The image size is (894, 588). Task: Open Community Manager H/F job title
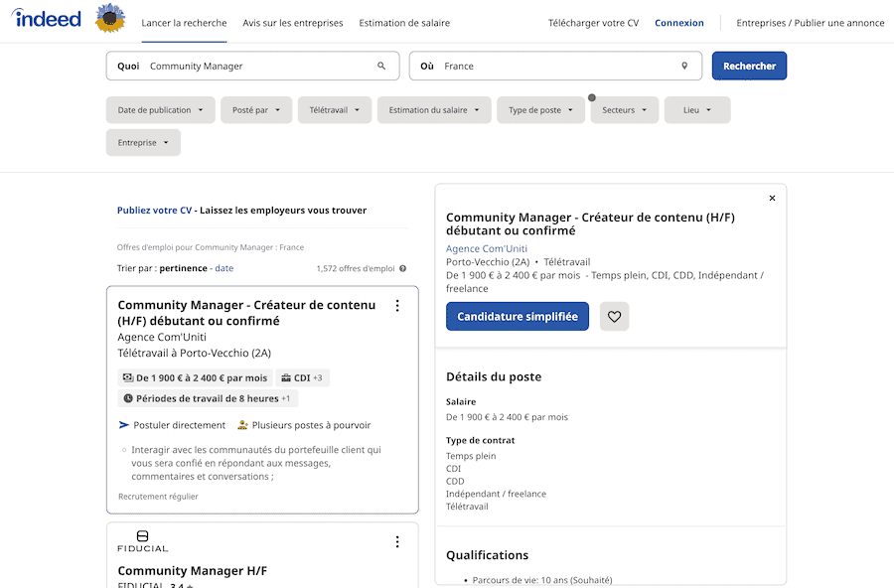pyautogui.click(x=192, y=571)
